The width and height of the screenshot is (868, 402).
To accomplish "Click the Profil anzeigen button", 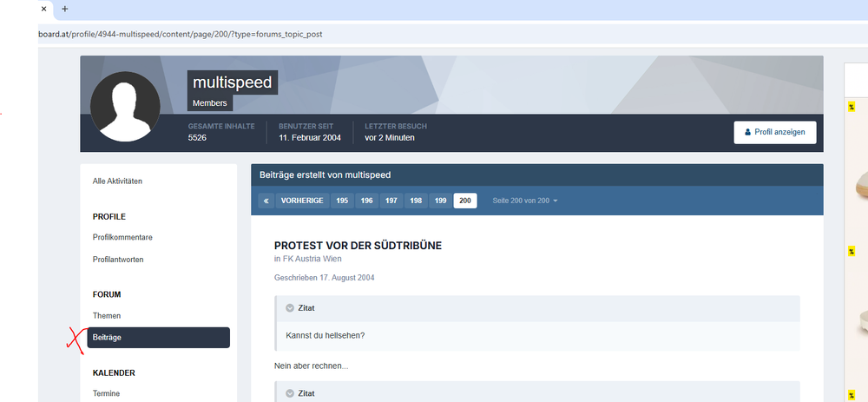I will [x=775, y=132].
